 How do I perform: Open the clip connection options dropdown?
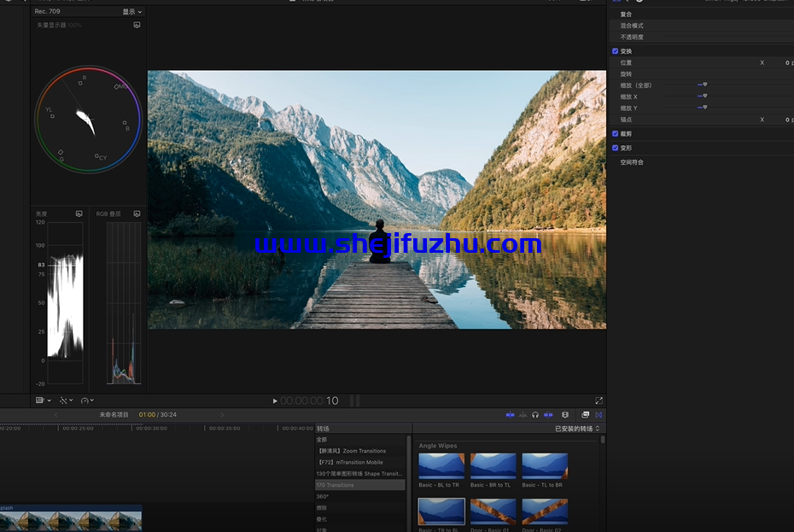coord(44,400)
